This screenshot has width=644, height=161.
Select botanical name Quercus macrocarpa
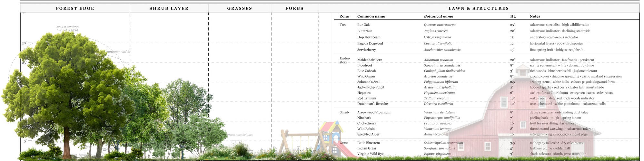440,25
